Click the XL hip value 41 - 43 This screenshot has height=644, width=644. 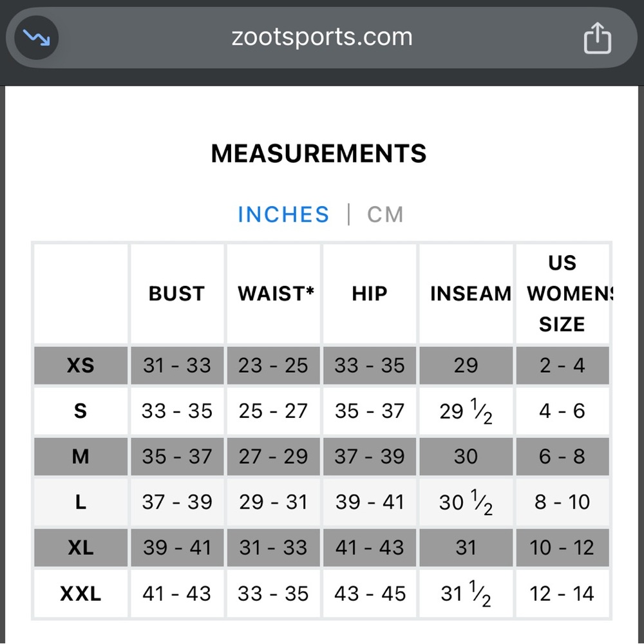pos(370,548)
